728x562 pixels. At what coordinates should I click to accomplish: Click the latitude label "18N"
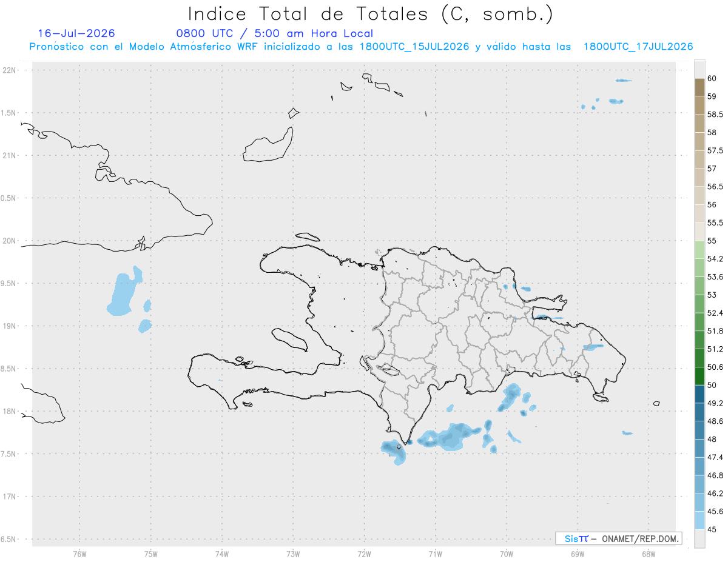point(10,412)
